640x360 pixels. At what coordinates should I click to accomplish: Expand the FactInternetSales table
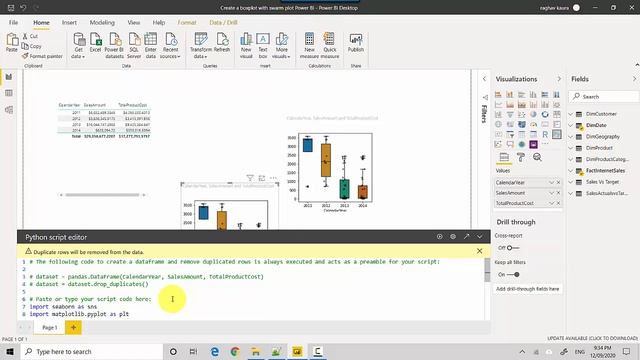[x=571, y=171]
